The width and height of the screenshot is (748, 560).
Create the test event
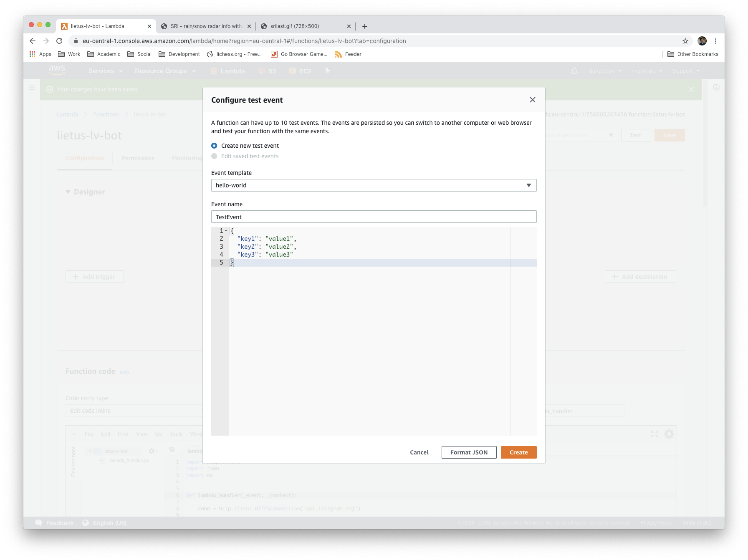click(518, 452)
